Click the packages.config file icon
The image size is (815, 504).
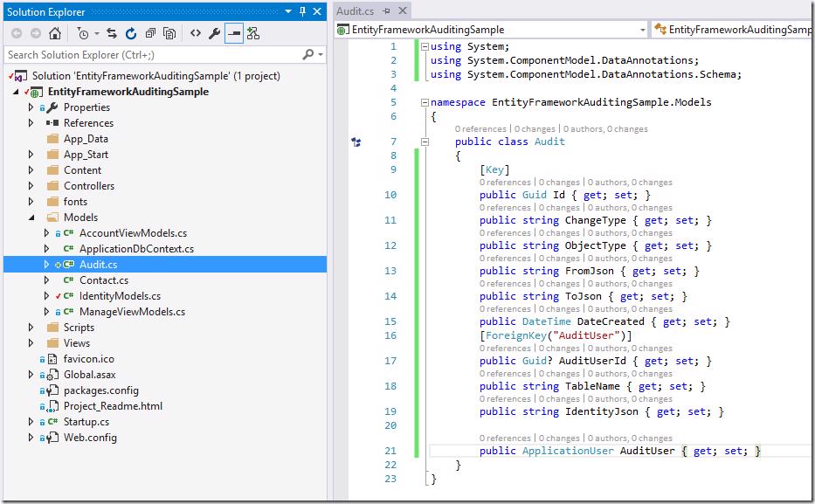pos(52,390)
